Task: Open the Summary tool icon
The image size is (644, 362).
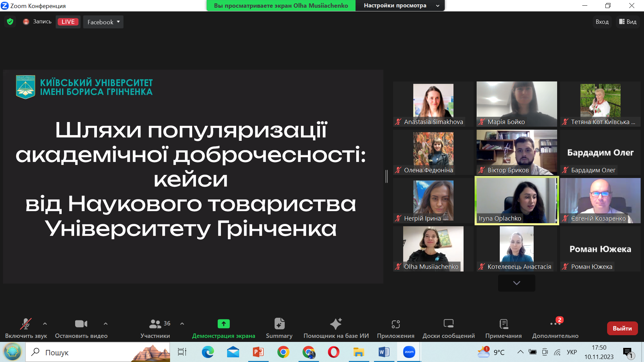Action: tap(279, 324)
